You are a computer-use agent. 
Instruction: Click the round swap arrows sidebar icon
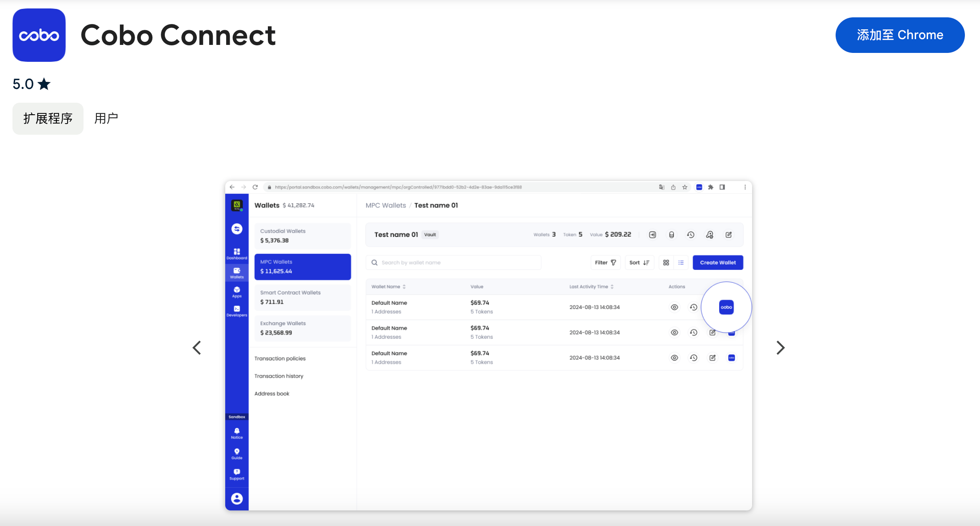[x=237, y=229]
